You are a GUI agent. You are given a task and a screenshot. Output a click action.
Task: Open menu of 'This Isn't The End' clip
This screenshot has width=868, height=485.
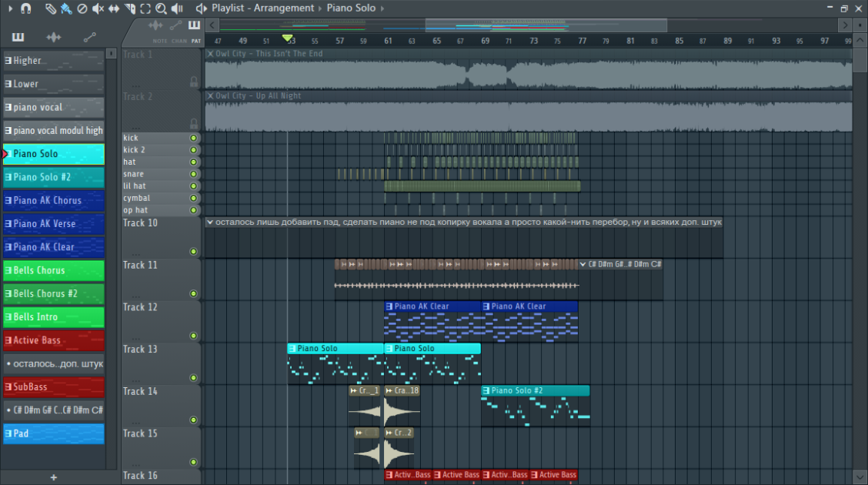210,54
